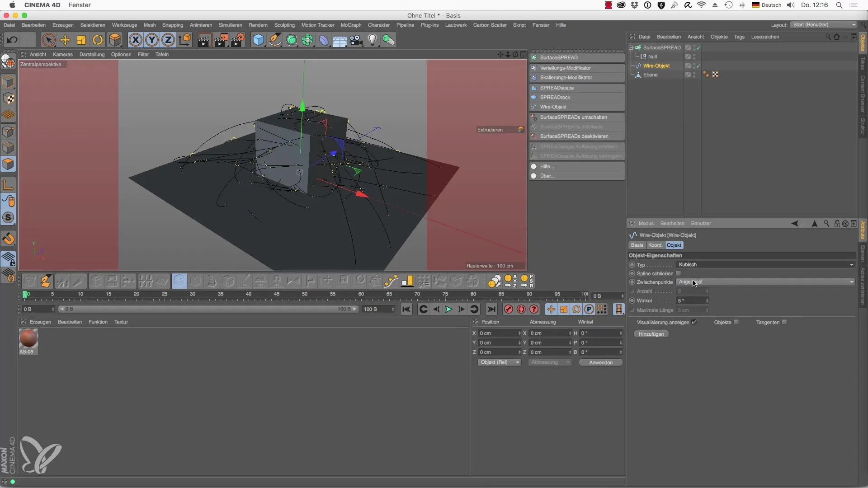Click the timeline preview range bar
Image resolution: width=868 pixels, height=488 pixels.
[208, 310]
